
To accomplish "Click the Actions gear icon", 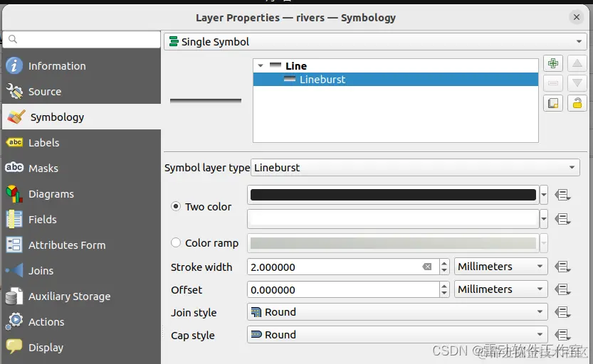I will pos(14,321).
